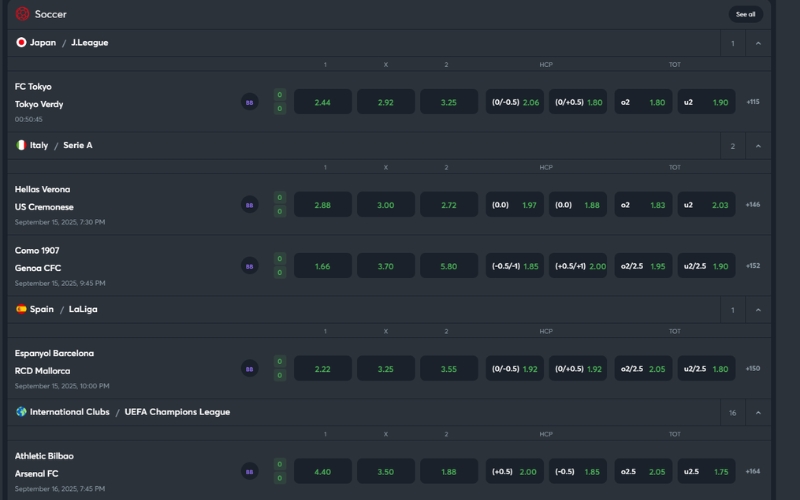Collapse the Spain LaLiga section
Viewport: 800px width, 500px height.
[758, 310]
